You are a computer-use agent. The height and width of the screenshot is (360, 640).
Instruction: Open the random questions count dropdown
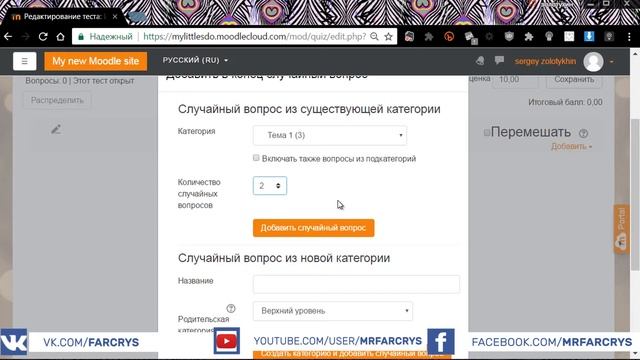tap(270, 186)
